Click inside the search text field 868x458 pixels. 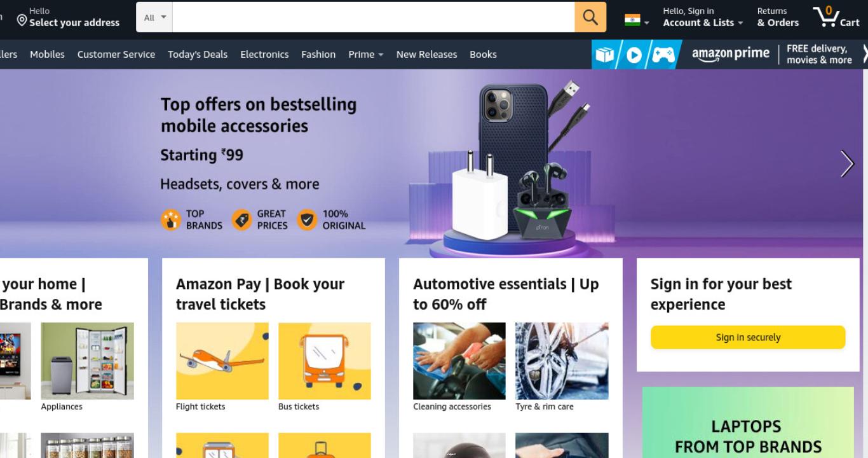click(374, 17)
